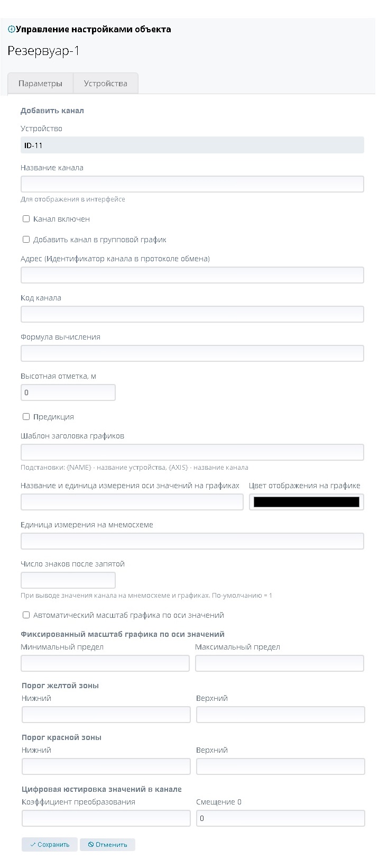Screen dimensions: 379x868
Task: Open the black chart color picker
Action: (306, 502)
